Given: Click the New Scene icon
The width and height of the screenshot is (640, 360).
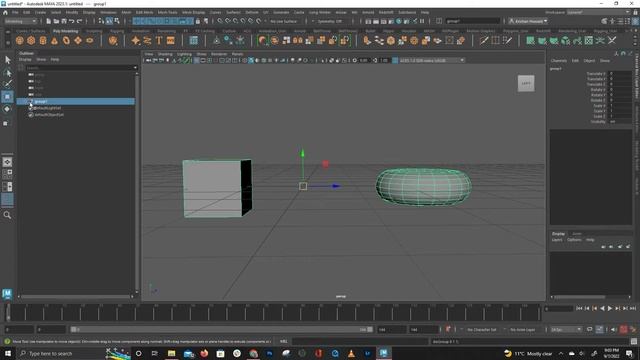Looking at the screenshot, I should coord(49,21).
